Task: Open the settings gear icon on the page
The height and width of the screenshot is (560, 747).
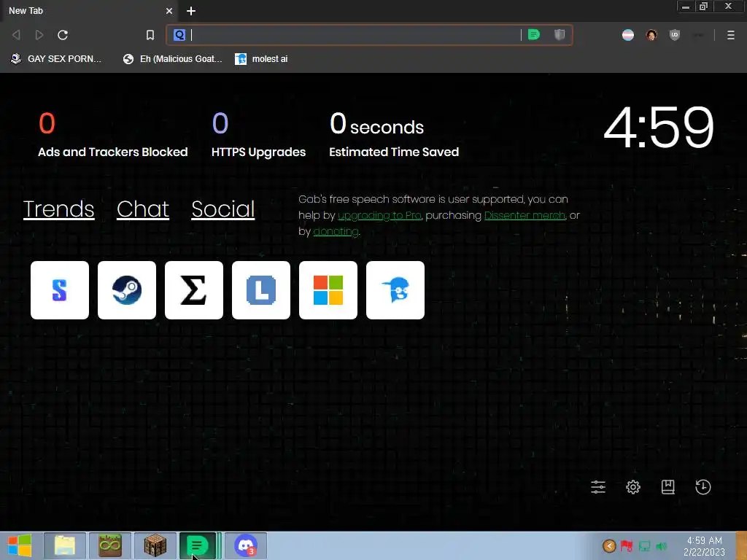Action: click(x=633, y=487)
